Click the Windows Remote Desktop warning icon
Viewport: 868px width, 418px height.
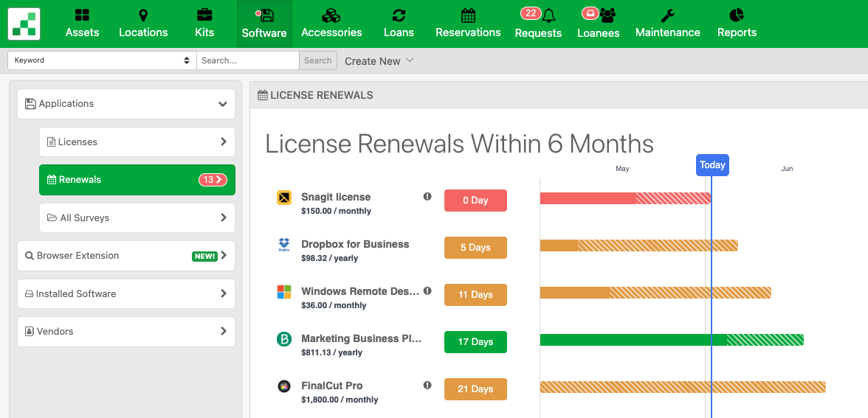point(427,290)
